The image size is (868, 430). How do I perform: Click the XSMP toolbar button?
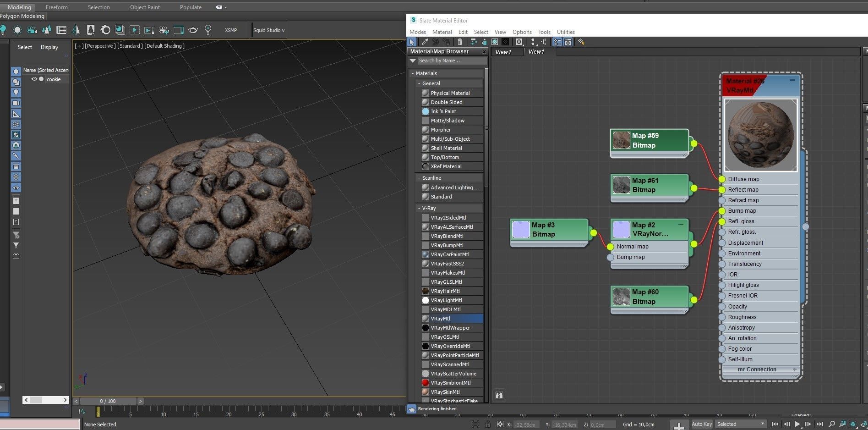tap(231, 30)
